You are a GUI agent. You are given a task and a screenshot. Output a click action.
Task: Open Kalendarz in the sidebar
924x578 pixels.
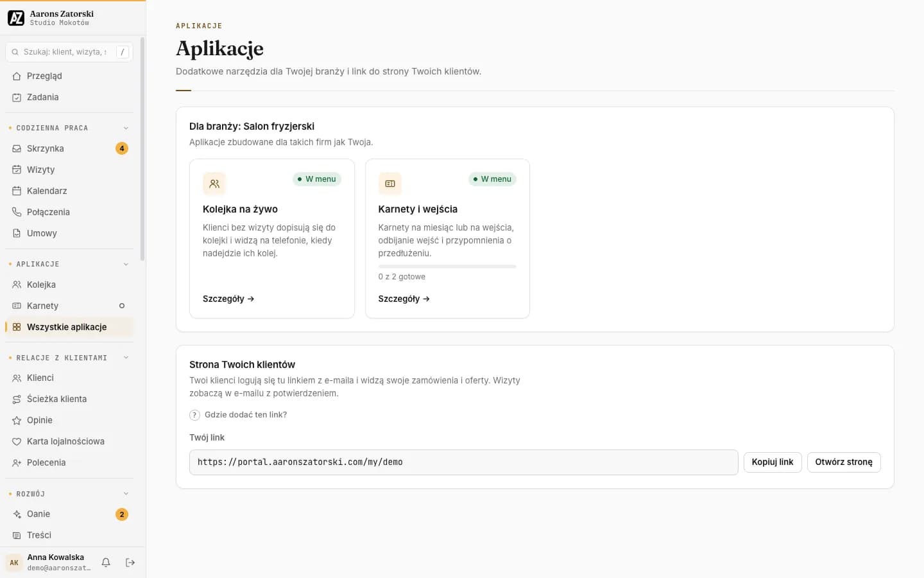click(69, 191)
